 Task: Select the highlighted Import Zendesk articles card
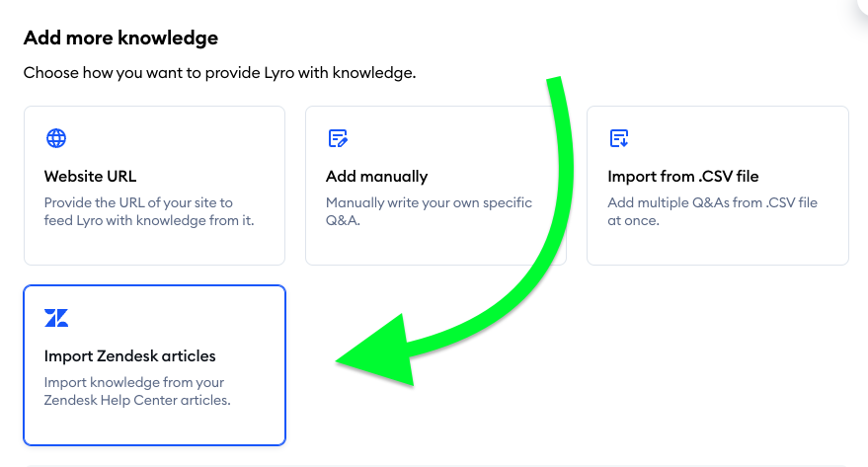[x=154, y=365]
